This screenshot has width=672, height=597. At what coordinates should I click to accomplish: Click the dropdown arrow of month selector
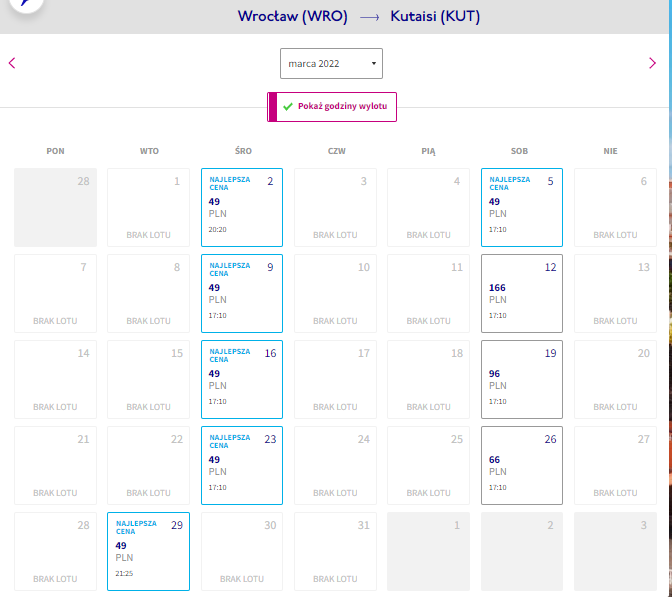pyautogui.click(x=374, y=63)
